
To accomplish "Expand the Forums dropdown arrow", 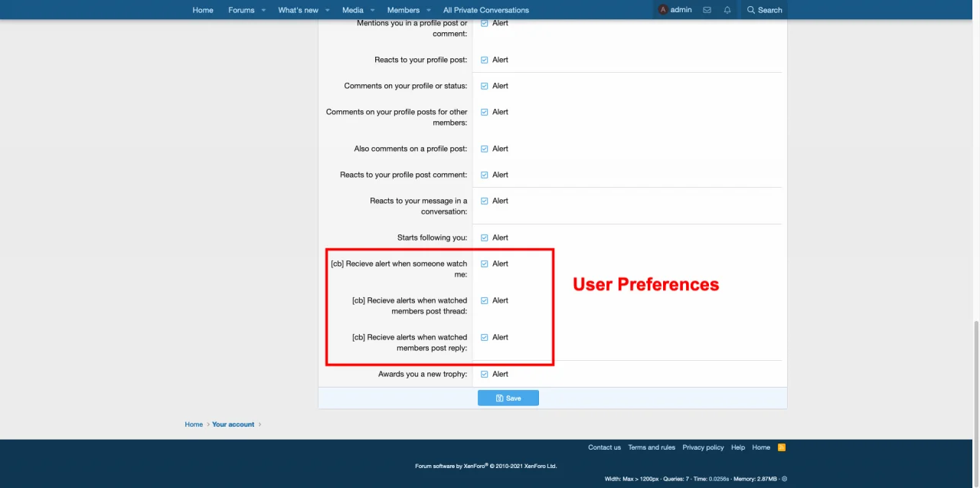I will point(263,10).
